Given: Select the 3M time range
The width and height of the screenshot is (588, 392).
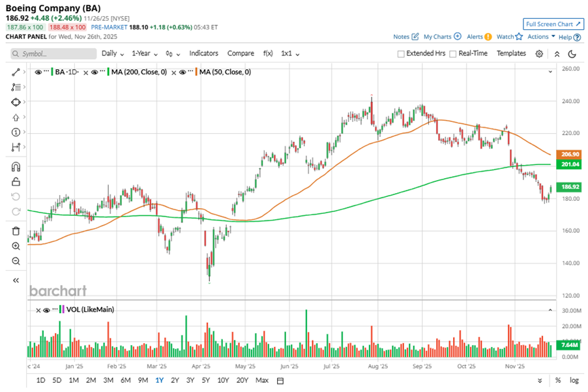Looking at the screenshot, I should 108,380.
